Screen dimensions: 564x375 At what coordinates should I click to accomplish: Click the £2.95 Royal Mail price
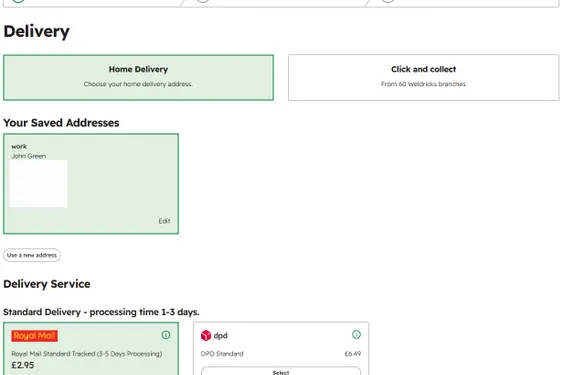coord(23,365)
